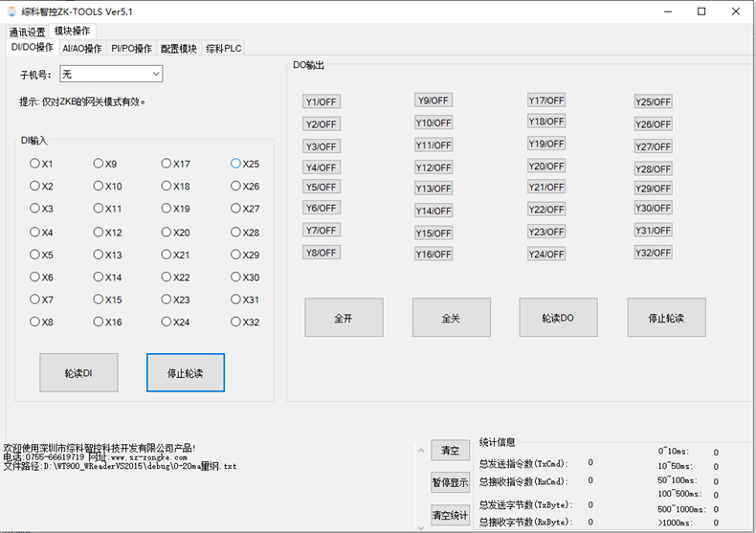Viewport: 756px width, 533px height.
Task: Select the X9 radio button
Action: pos(105,164)
